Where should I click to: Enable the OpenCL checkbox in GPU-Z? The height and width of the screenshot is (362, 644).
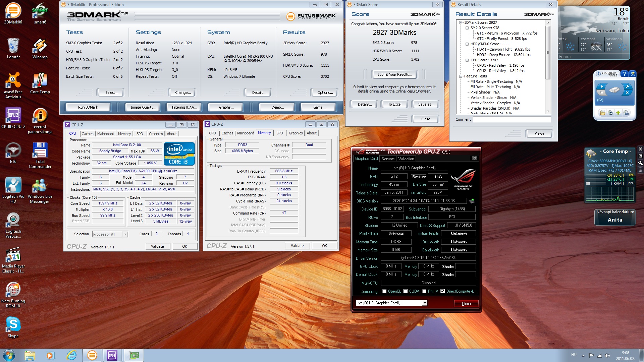point(384,291)
